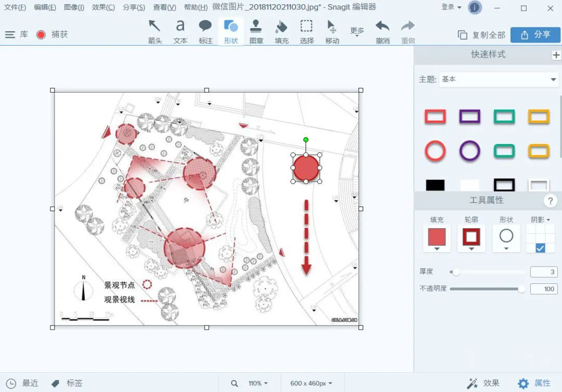Screen dimensions: 562x392
Task: Select the Stamp (图章) tool
Action: 256,32
